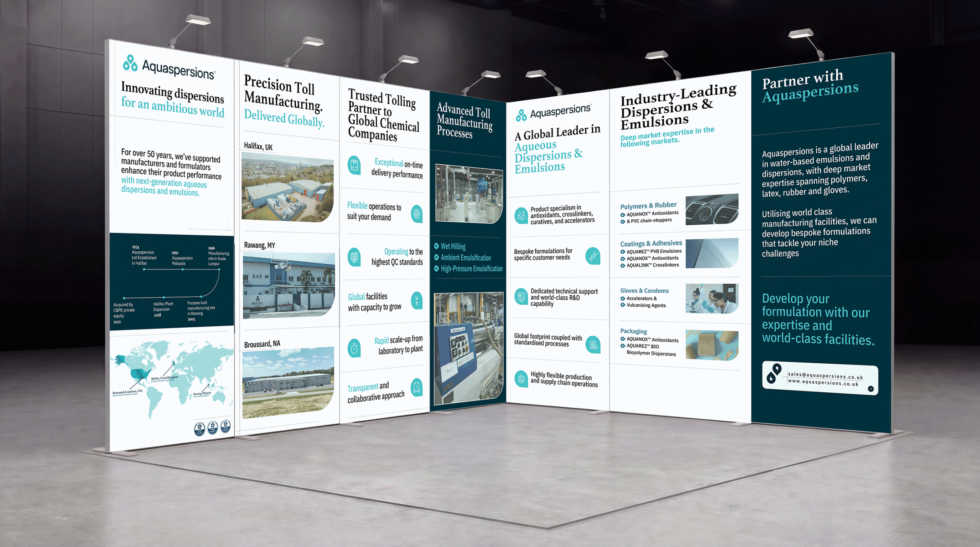Click the molecule icon beside Product specialism
The width and height of the screenshot is (980, 547).
[x=521, y=216]
